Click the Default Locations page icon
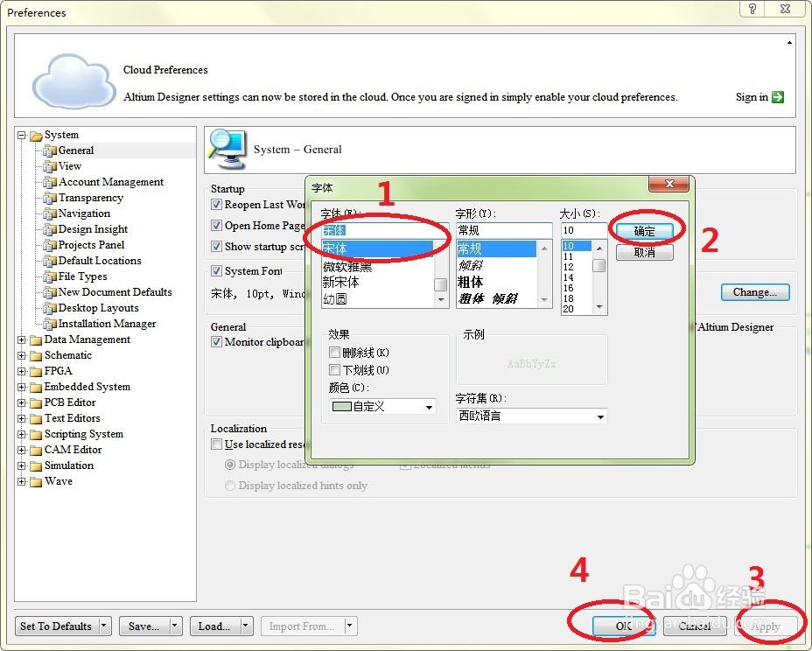812x651 pixels. [50, 261]
